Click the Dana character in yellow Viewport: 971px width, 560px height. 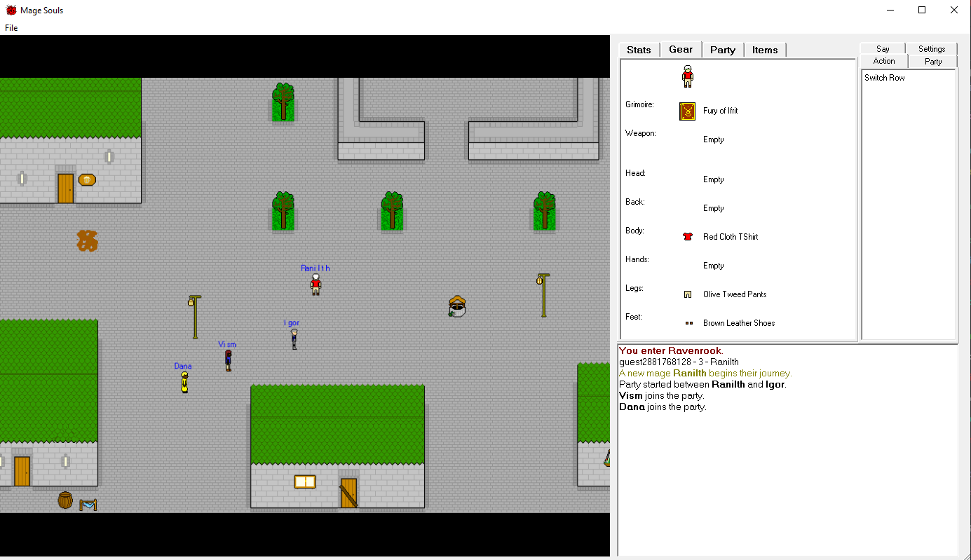click(184, 382)
